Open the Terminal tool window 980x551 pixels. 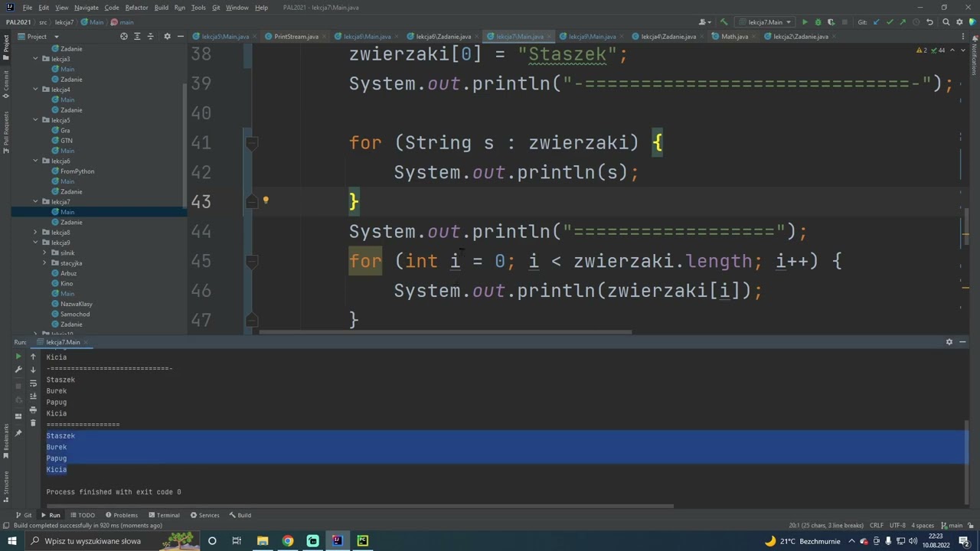pyautogui.click(x=164, y=515)
